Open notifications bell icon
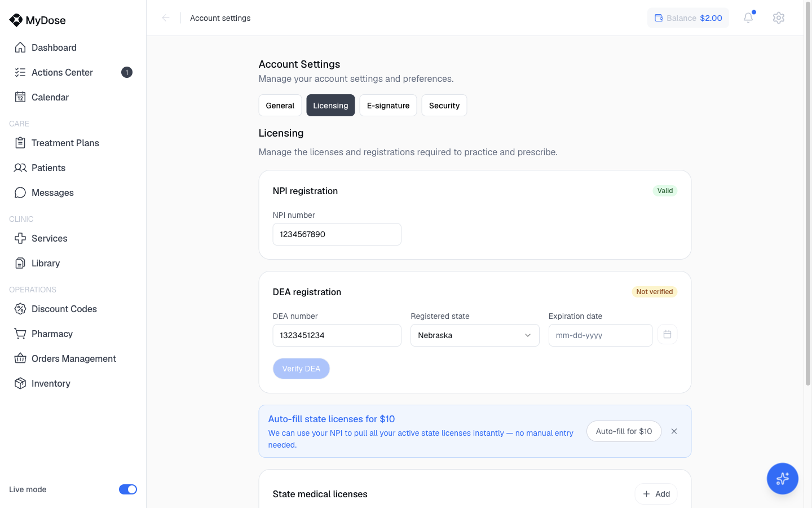Image resolution: width=812 pixels, height=508 pixels. [x=748, y=17]
